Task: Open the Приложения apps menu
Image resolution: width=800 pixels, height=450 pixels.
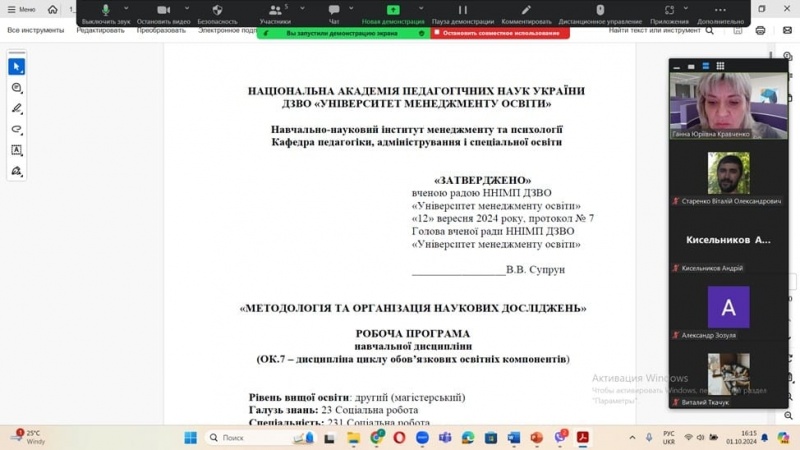Action: coord(669,12)
